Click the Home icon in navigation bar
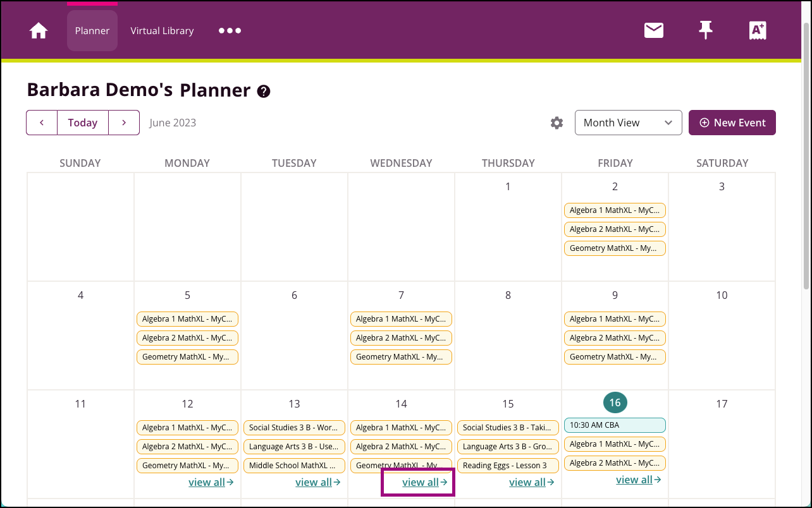 click(39, 30)
